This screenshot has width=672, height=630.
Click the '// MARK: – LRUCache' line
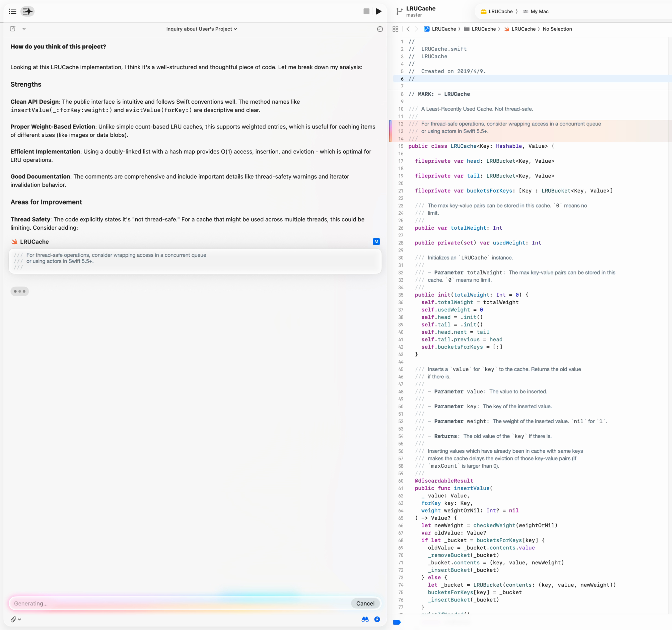tap(439, 94)
